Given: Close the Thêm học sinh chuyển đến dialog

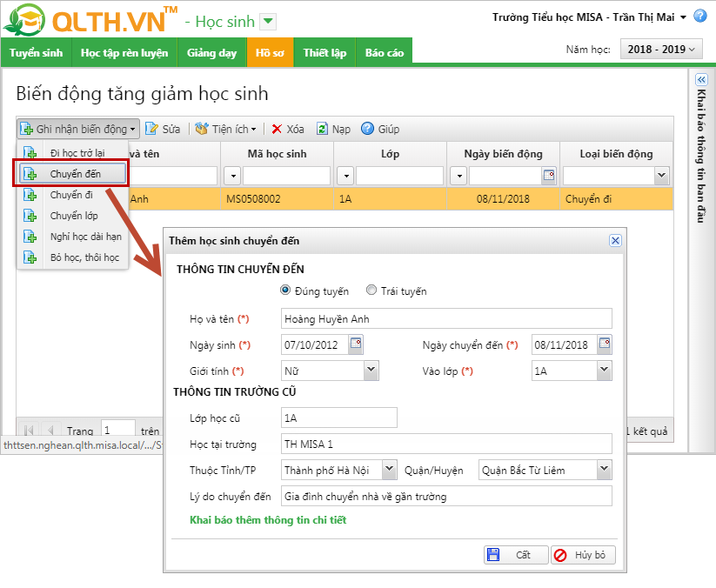Looking at the screenshot, I should point(615,241).
